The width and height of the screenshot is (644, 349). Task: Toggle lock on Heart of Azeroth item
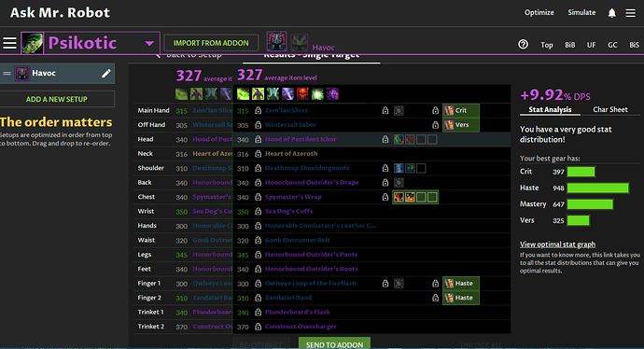click(x=258, y=154)
